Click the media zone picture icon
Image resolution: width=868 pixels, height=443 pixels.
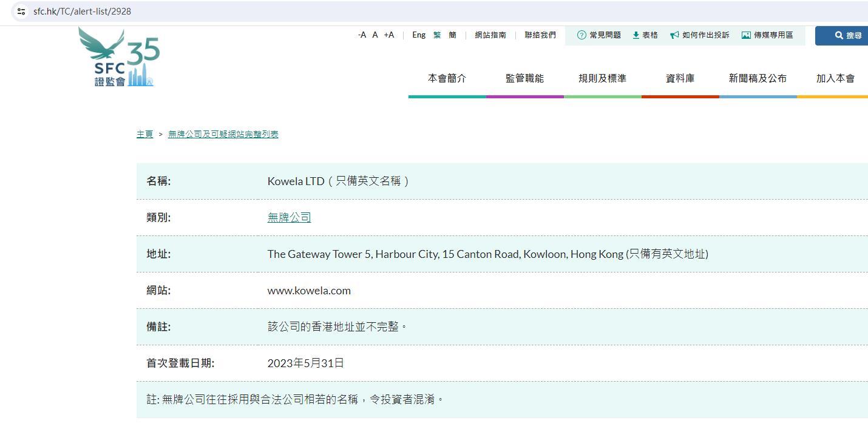pyautogui.click(x=746, y=35)
